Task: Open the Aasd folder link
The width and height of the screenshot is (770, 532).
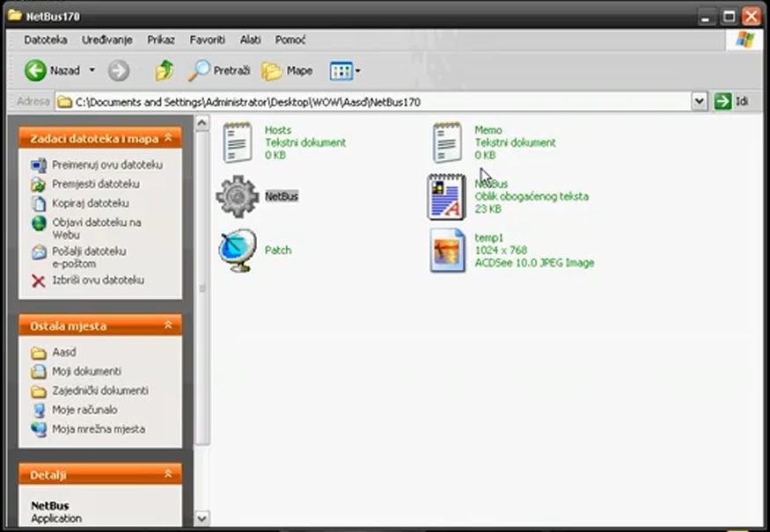Action: pyautogui.click(x=64, y=353)
